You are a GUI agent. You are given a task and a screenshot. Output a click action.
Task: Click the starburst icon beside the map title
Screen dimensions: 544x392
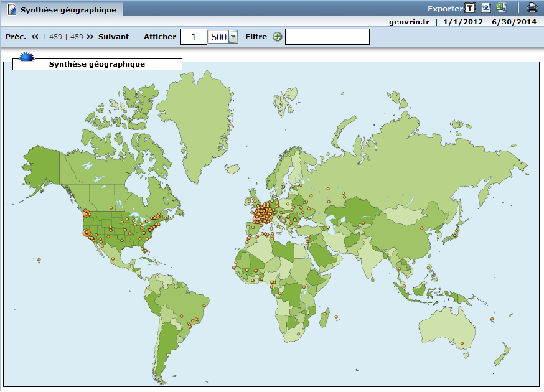tap(26, 57)
